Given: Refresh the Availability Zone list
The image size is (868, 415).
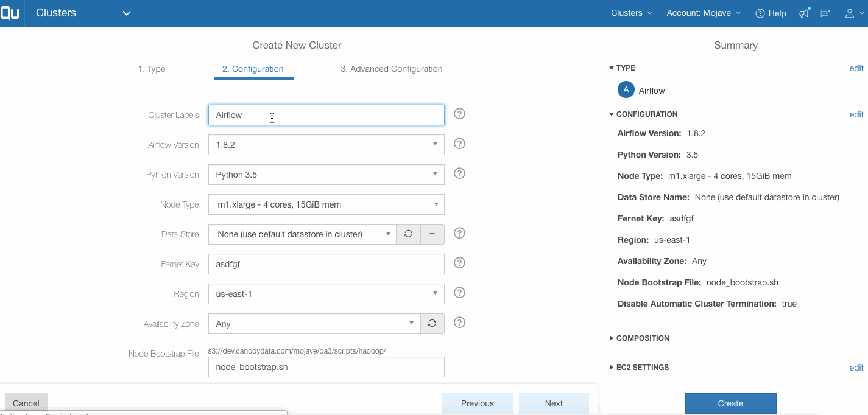Looking at the screenshot, I should click(432, 324).
